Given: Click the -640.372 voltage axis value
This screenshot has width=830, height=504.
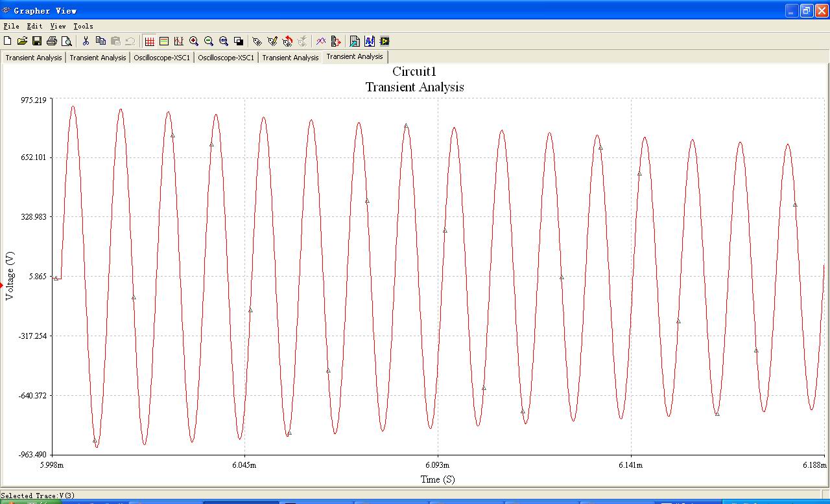Looking at the screenshot, I should click(32, 395).
